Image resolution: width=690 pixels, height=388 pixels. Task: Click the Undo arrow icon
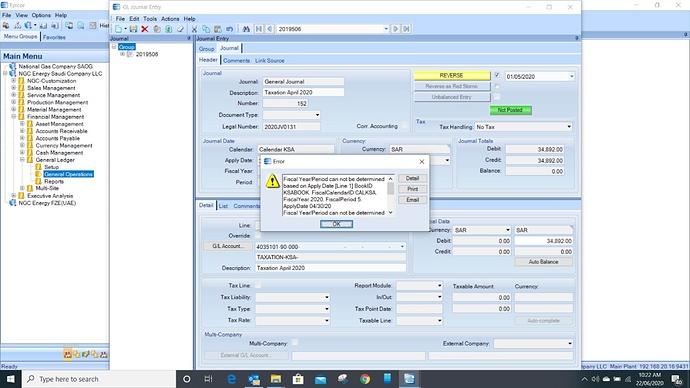(229, 29)
